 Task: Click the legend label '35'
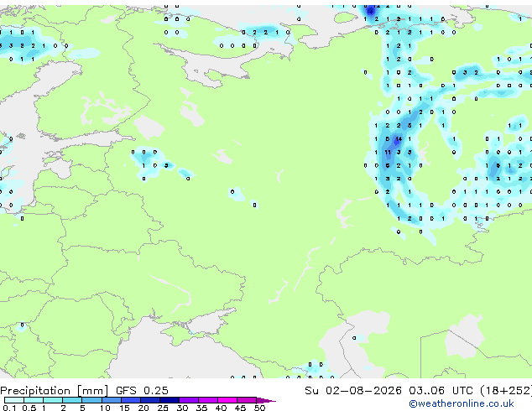(x=201, y=408)
